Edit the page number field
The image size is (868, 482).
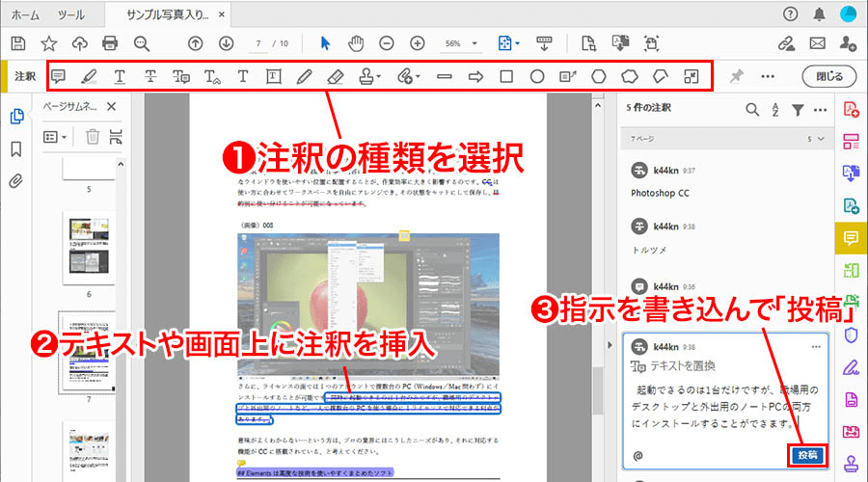(258, 43)
